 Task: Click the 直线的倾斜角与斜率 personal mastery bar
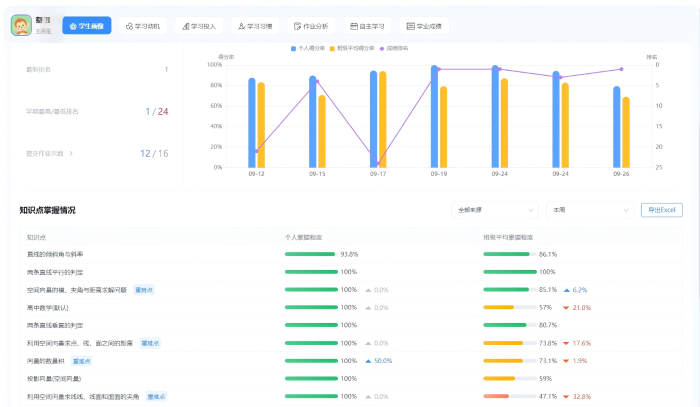pyautogui.click(x=310, y=254)
